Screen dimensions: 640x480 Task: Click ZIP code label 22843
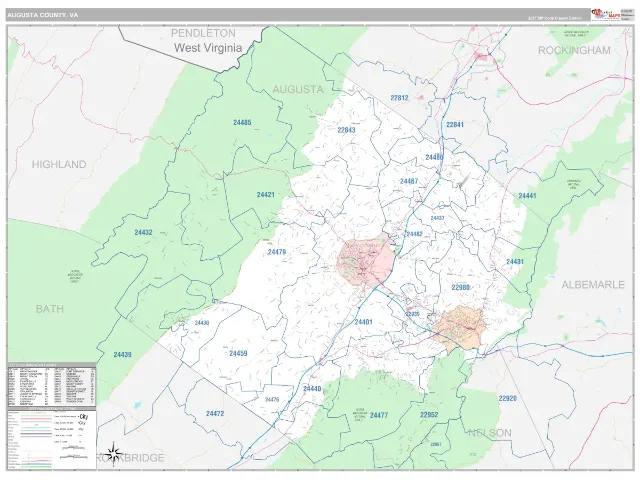point(346,130)
